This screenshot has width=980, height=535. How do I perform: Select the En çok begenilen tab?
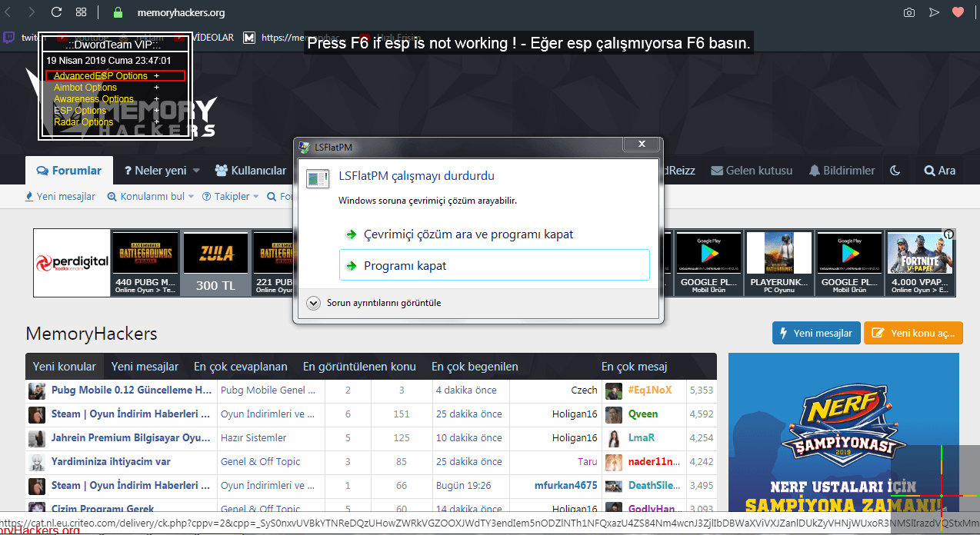pyautogui.click(x=475, y=367)
